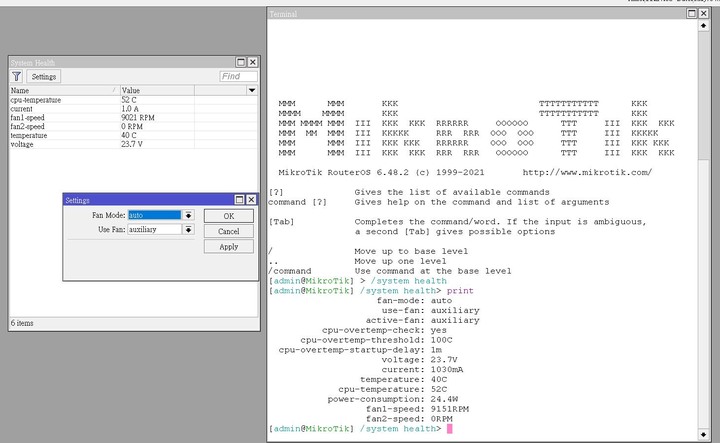
Task: Maximize the Terminal window
Action: [692, 13]
